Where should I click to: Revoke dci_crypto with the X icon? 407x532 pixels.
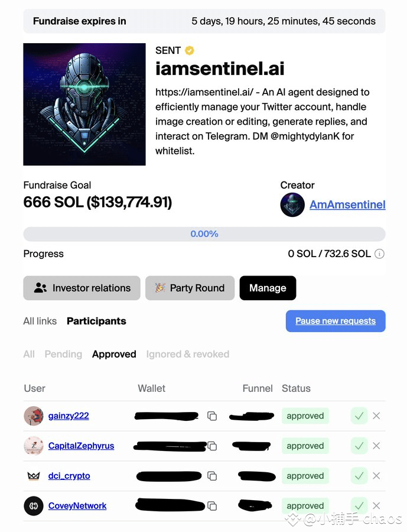coord(376,476)
